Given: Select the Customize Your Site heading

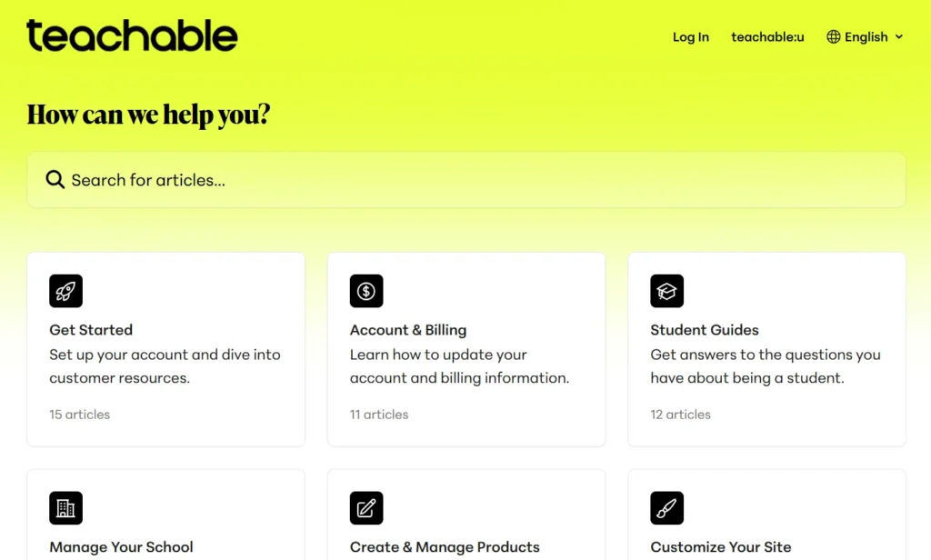Looking at the screenshot, I should 721,547.
